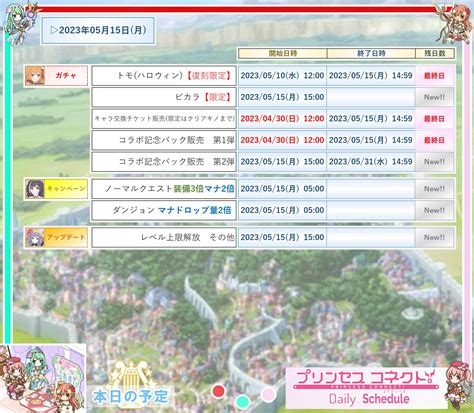Select the アップデート category label

pos(66,237)
